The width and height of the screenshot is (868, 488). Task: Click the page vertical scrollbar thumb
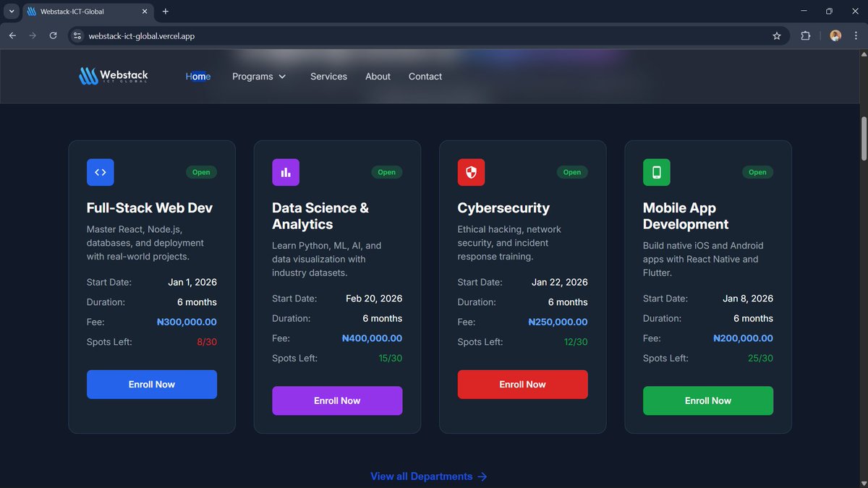(863, 138)
